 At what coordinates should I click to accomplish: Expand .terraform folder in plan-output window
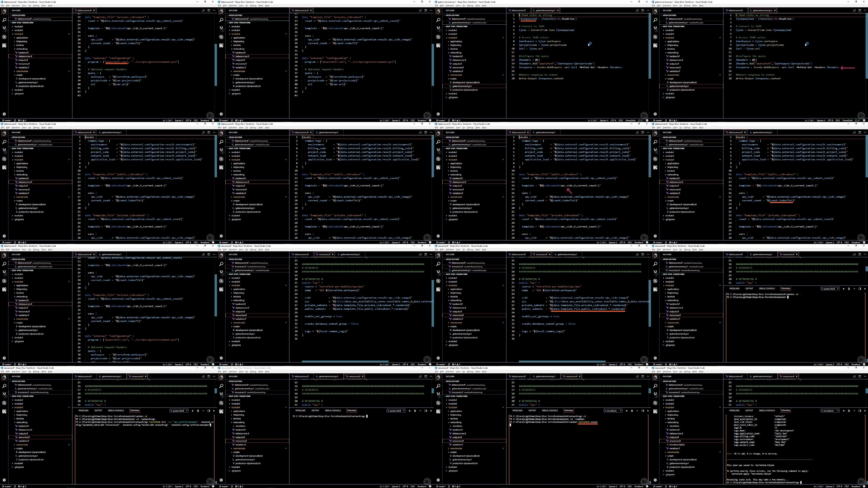coord(673,426)
